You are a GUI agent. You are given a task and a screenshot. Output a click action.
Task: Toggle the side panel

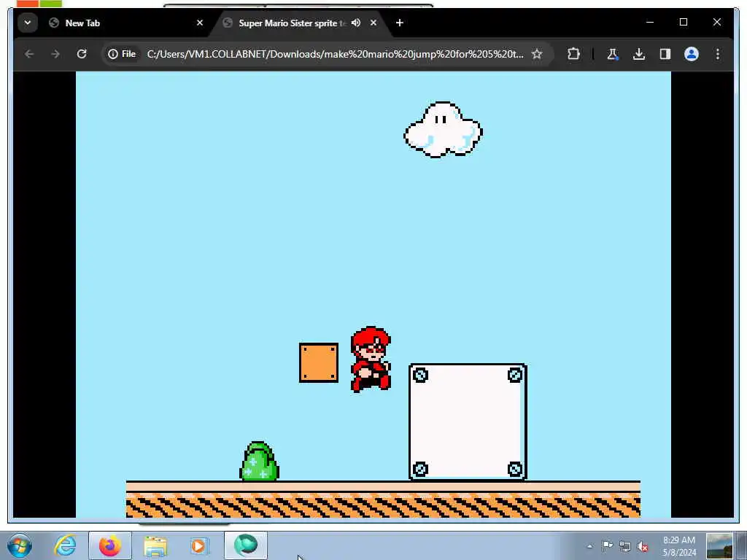(x=665, y=54)
